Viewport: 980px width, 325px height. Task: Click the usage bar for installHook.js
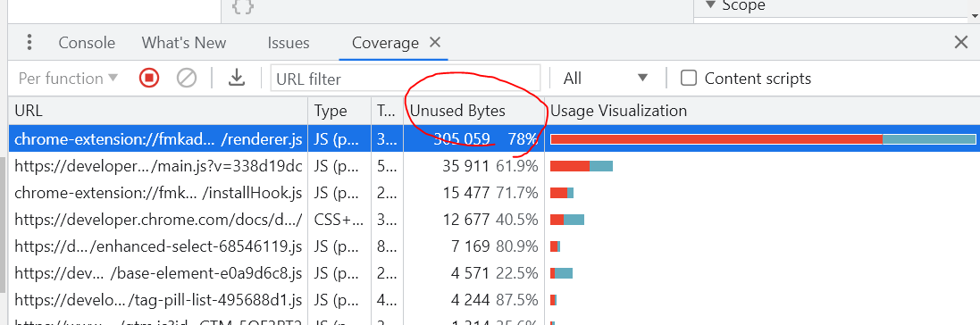562,193
